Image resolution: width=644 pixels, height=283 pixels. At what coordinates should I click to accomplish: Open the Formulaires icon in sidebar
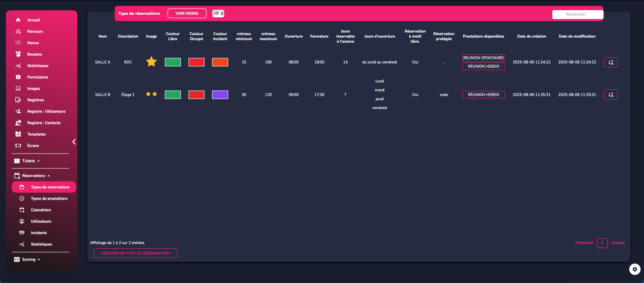(18, 77)
